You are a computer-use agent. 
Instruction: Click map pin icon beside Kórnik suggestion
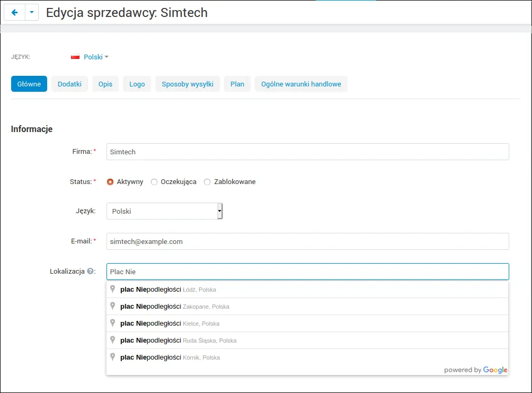pos(113,357)
